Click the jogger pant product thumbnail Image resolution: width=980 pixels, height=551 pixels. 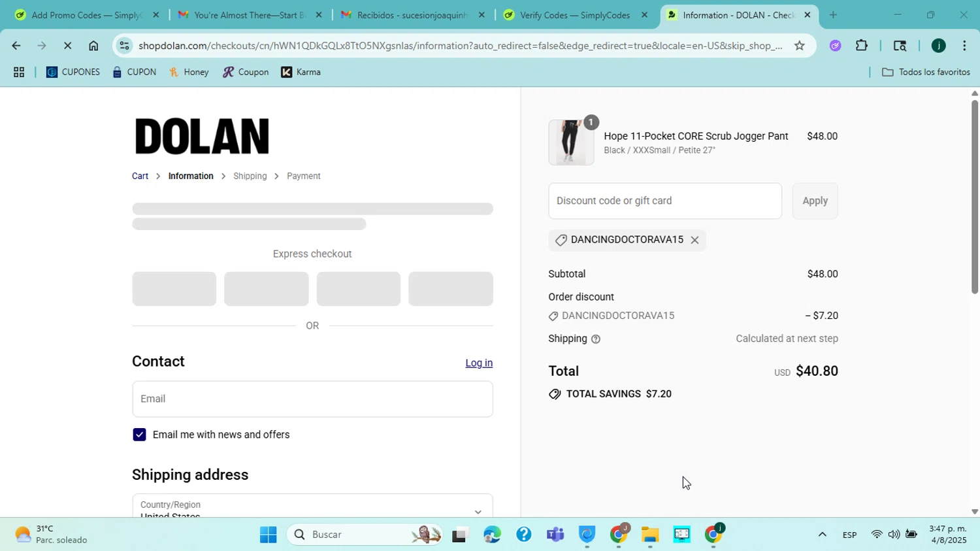571,142
